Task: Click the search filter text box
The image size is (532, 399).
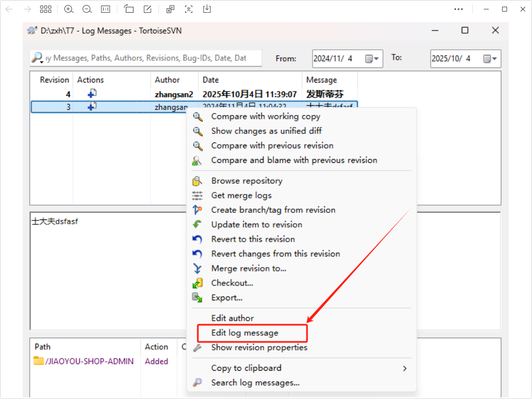Action: click(x=146, y=58)
